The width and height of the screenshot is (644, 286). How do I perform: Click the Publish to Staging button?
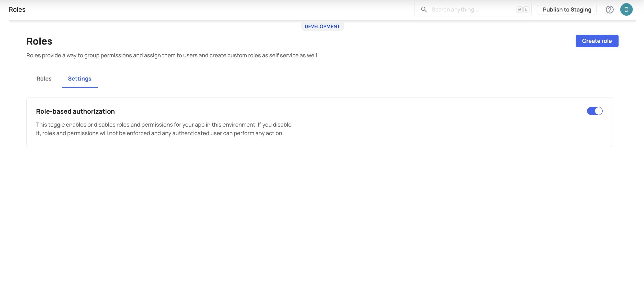567,10
